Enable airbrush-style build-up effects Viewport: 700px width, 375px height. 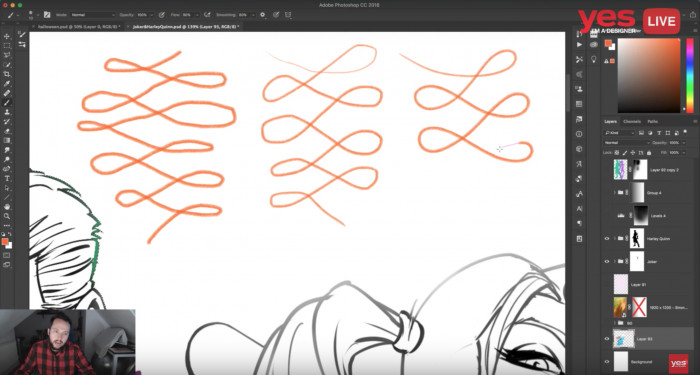207,15
